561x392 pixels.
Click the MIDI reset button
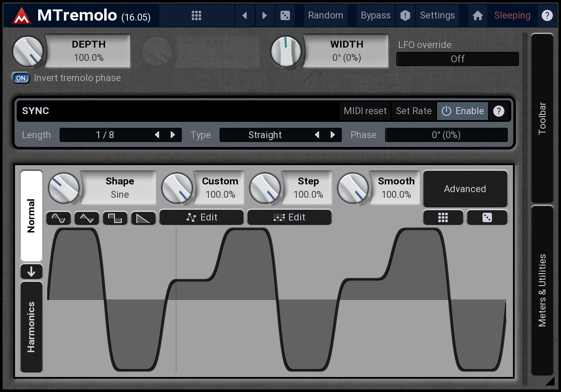click(x=365, y=111)
